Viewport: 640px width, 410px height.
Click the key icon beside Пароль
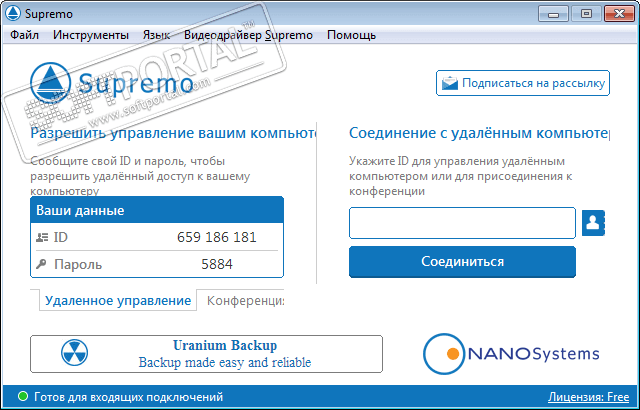coord(41,264)
